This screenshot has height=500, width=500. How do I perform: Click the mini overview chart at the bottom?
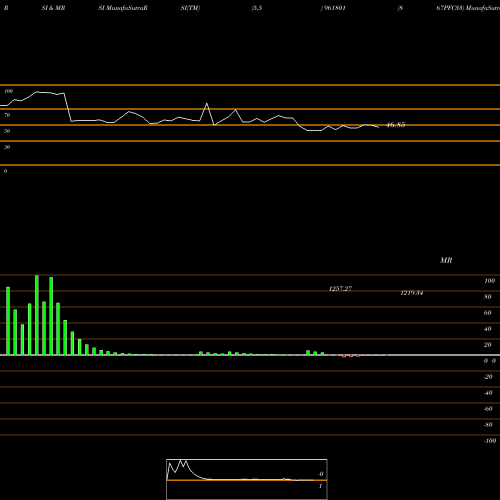coord(247,479)
